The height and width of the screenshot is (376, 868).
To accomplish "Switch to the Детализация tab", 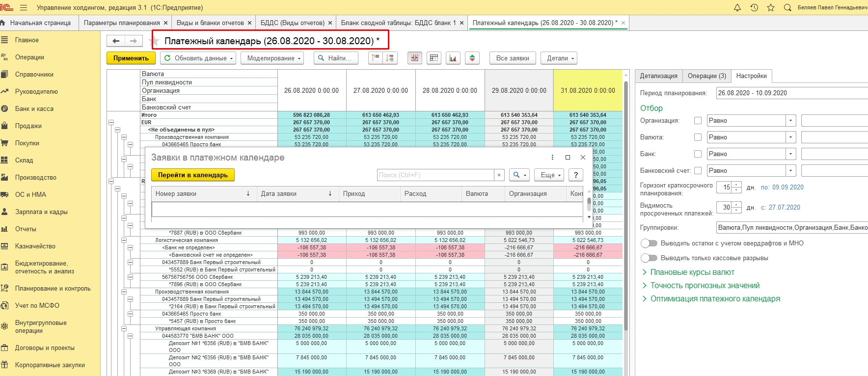I will tap(658, 76).
